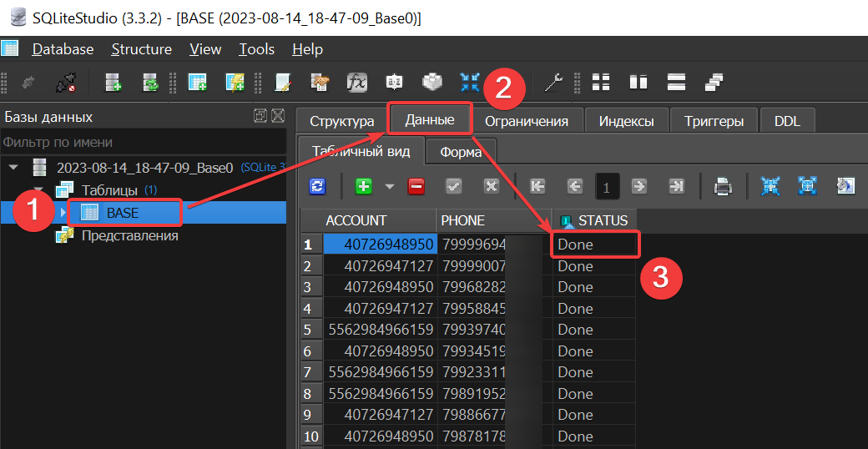Screen dimensions: 868x449
Task: Open the configuration wrench icon
Action: coord(553,82)
